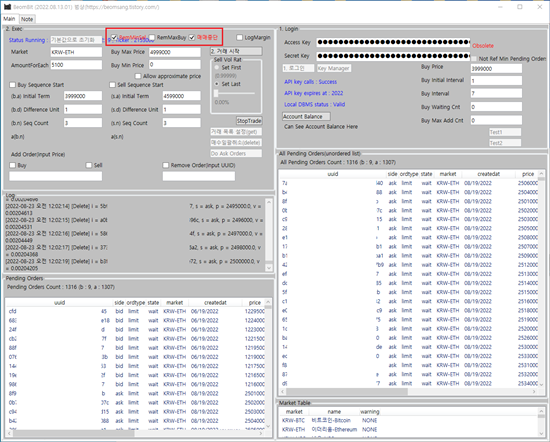Click the Add Order price input box
Screen dimensions: 550x442
(x=55, y=176)
